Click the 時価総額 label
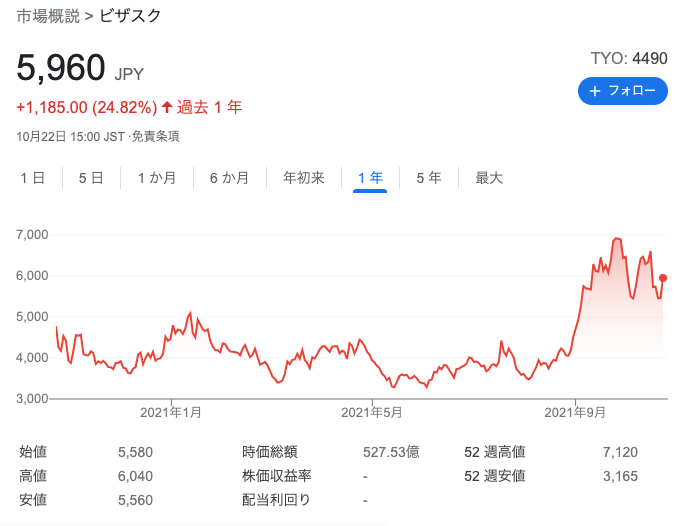 [x=269, y=452]
